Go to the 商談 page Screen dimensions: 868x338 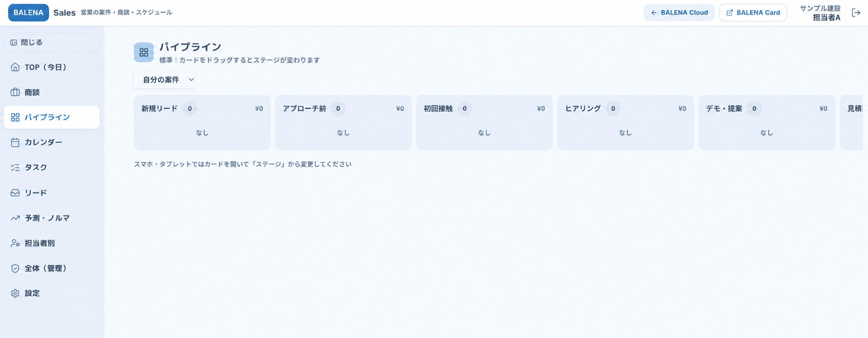point(51,92)
